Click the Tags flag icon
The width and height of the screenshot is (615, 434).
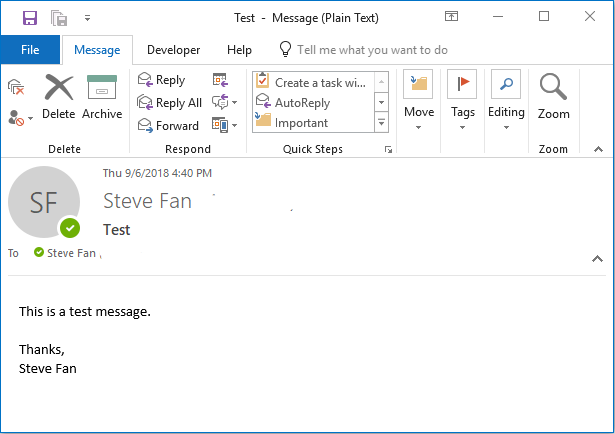point(462,84)
